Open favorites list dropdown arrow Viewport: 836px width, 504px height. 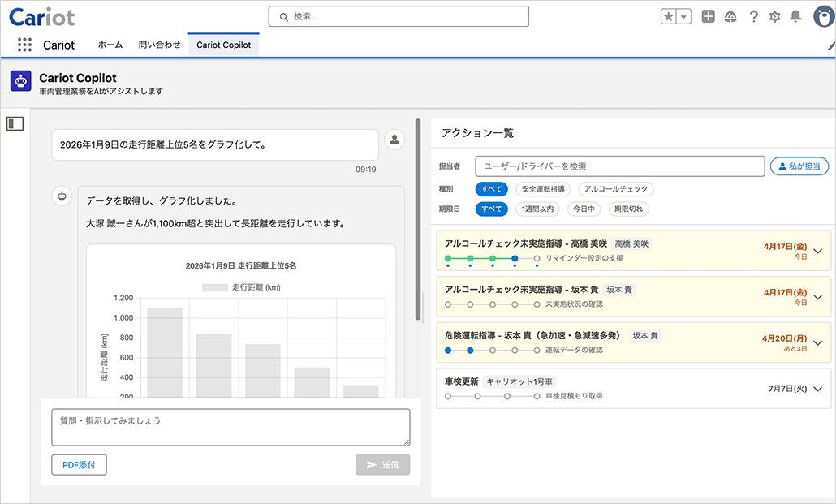coord(683,16)
